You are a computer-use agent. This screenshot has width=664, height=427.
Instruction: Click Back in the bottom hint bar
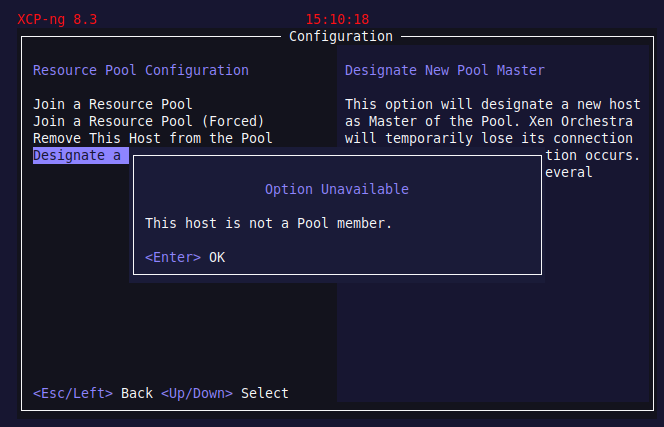coord(137,393)
